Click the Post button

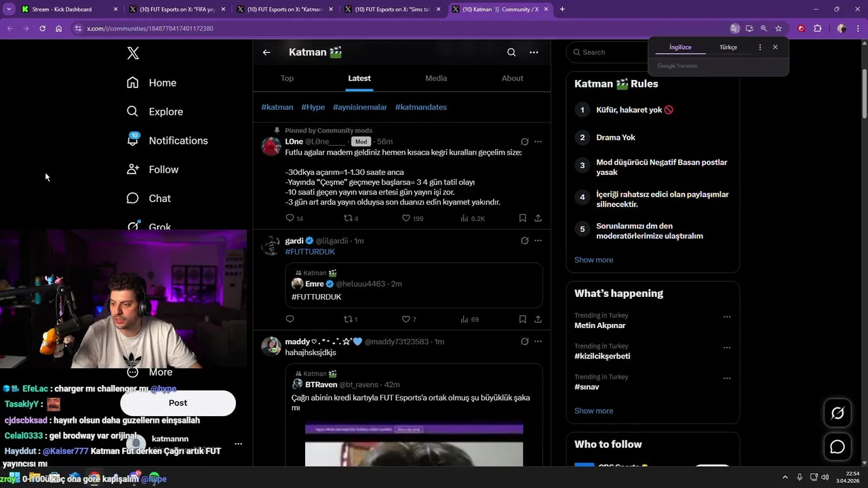178,403
